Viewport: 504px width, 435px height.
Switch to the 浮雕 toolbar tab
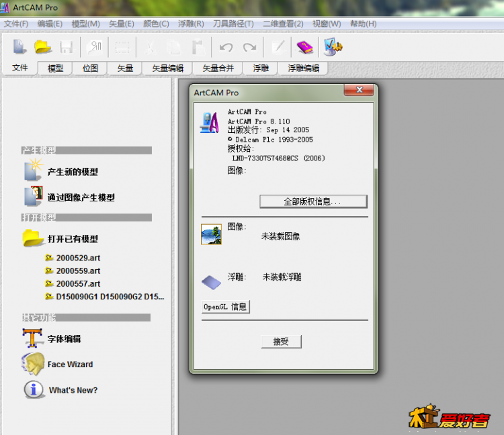pos(261,68)
